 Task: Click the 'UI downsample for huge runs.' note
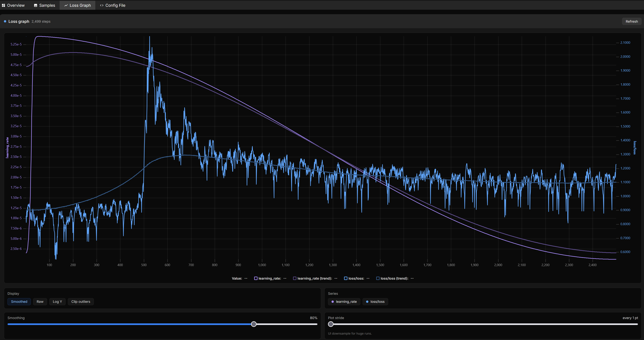point(350,333)
